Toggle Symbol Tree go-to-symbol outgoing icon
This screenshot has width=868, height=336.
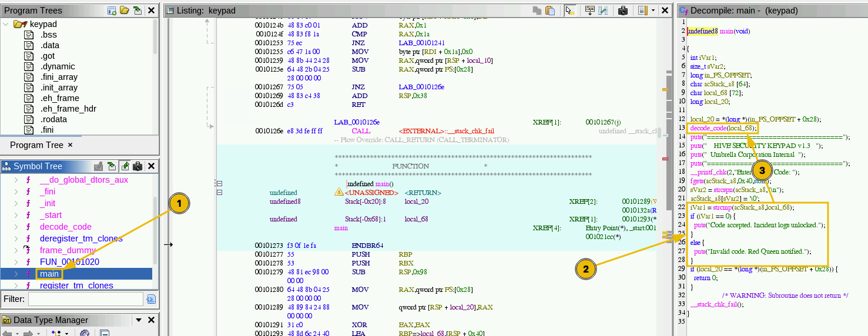coord(125,166)
